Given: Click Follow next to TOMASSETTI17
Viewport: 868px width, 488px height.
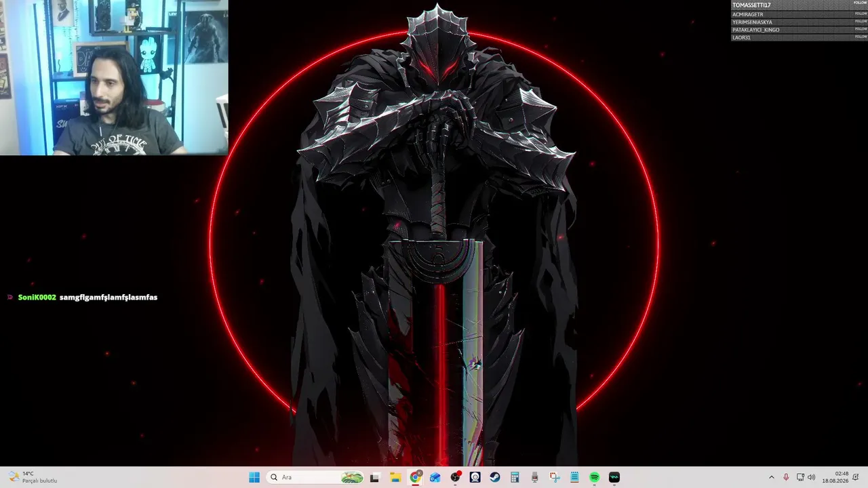Looking at the screenshot, I should click(861, 3).
